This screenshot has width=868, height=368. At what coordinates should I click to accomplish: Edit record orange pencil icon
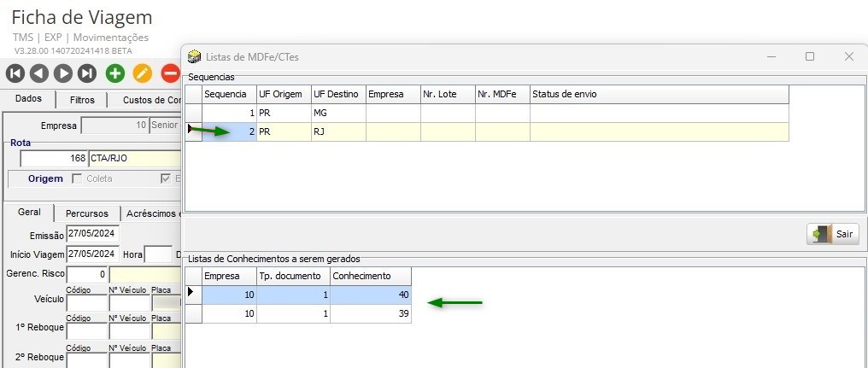coord(143,73)
